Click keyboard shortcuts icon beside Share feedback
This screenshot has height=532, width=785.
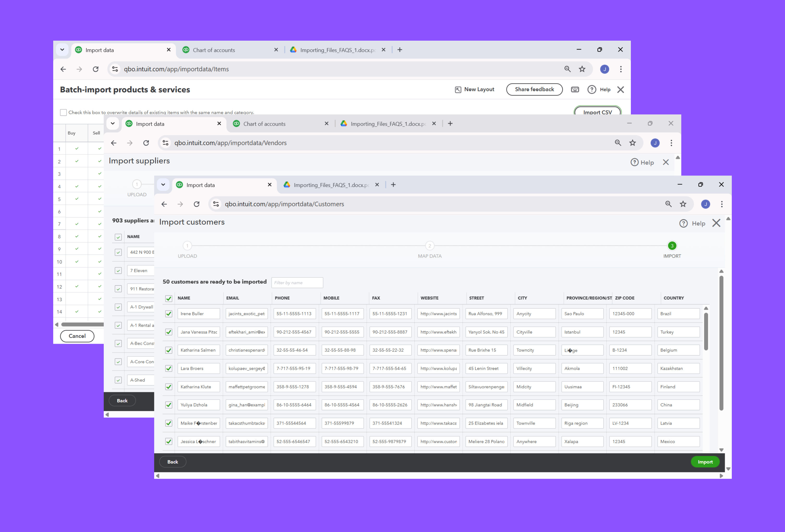coord(575,89)
